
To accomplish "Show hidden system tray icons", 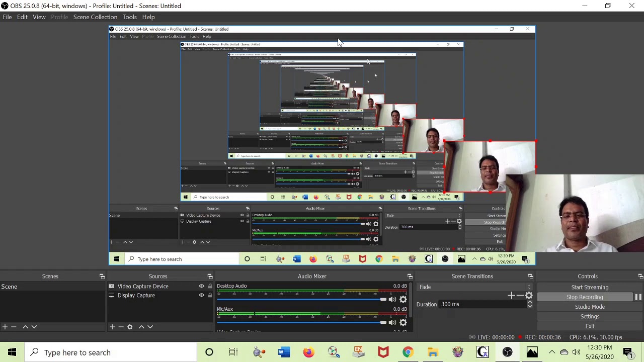I will (x=552, y=352).
